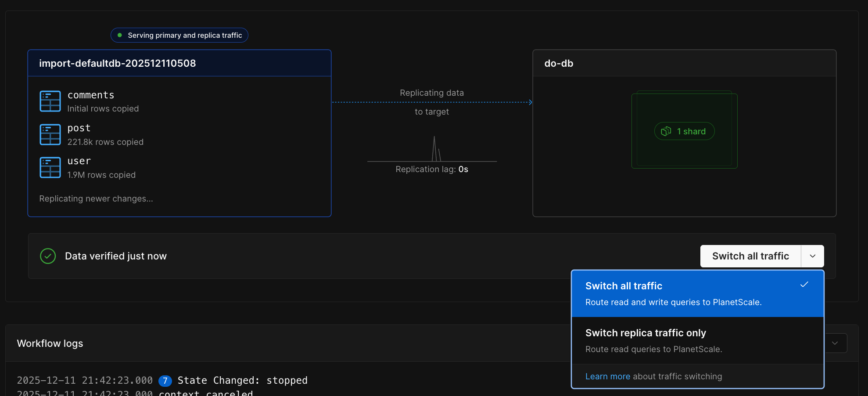Click the 221.8k rows copied text

105,142
